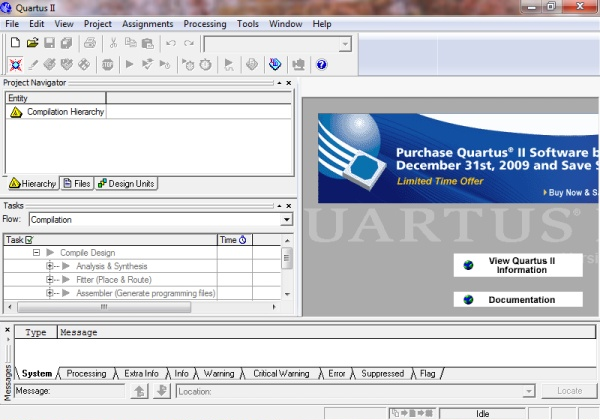Screen dimensions: 600x420
Task: Select the Compile Design task row
Action: point(142,252)
